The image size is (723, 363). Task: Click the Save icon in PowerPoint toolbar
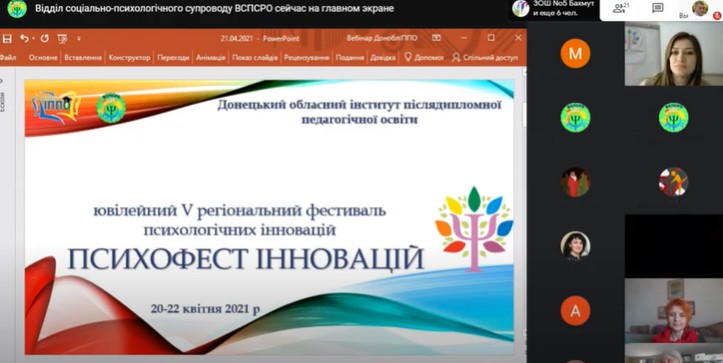[7, 39]
